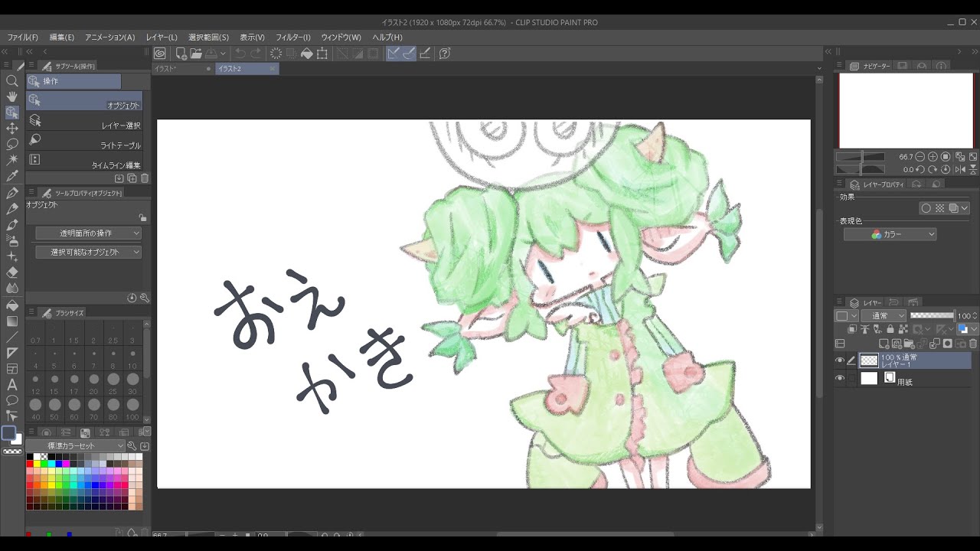Toggle visibility of レイヤー 1
980x551 pixels.
point(840,360)
